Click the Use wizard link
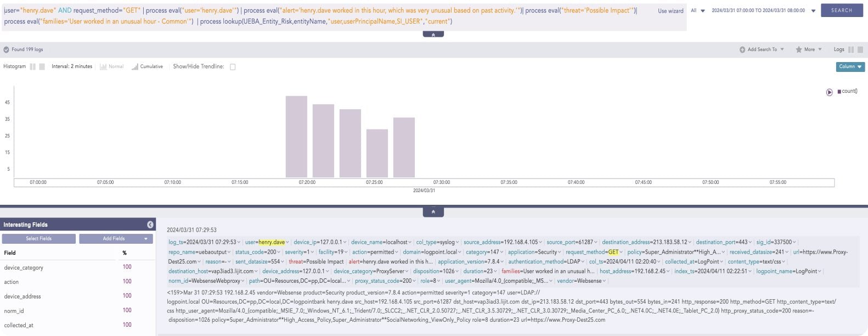The image size is (868, 336). 670,10
